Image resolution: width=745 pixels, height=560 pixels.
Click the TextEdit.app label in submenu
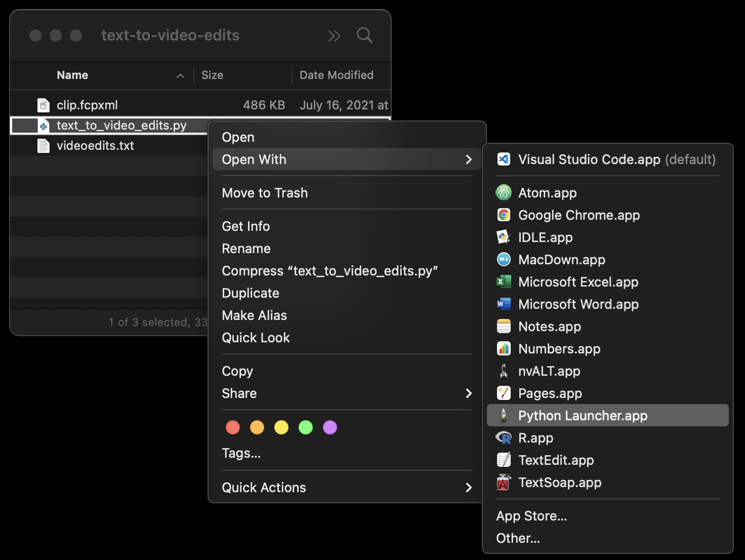[556, 460]
